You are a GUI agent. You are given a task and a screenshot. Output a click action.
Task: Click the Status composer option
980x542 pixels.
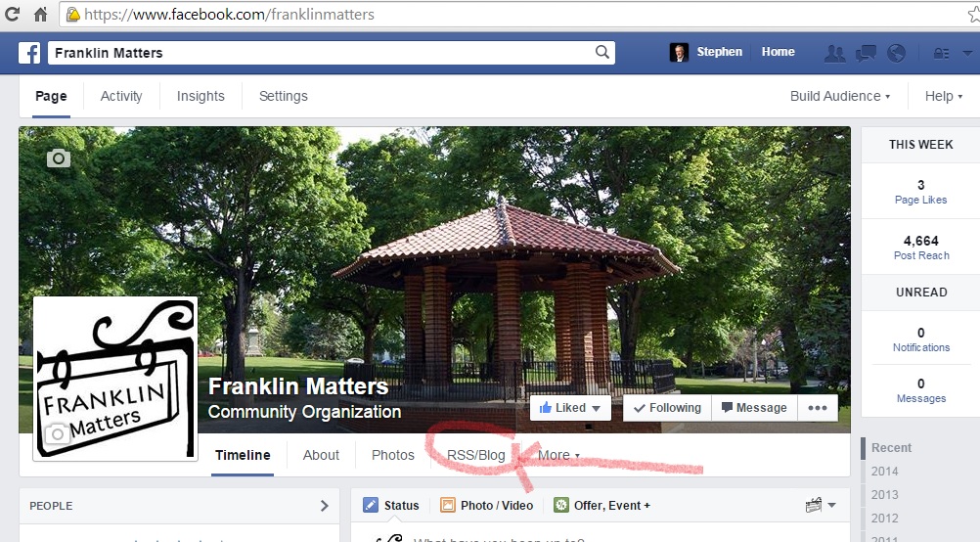click(391, 505)
